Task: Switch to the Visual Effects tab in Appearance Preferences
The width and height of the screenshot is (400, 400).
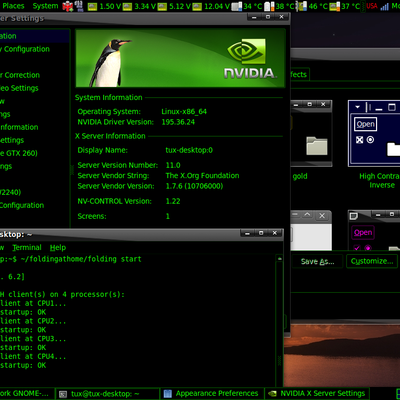Action: click(x=300, y=74)
